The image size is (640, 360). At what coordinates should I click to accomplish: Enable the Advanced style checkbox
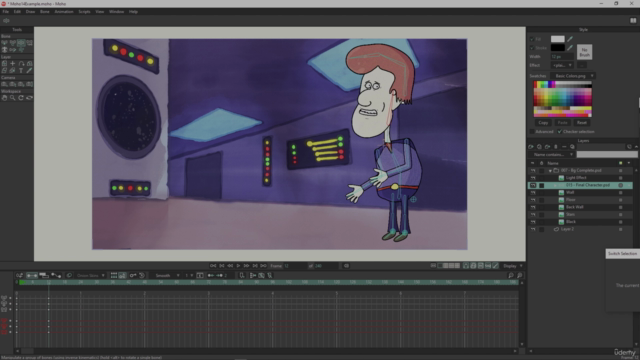pos(532,131)
